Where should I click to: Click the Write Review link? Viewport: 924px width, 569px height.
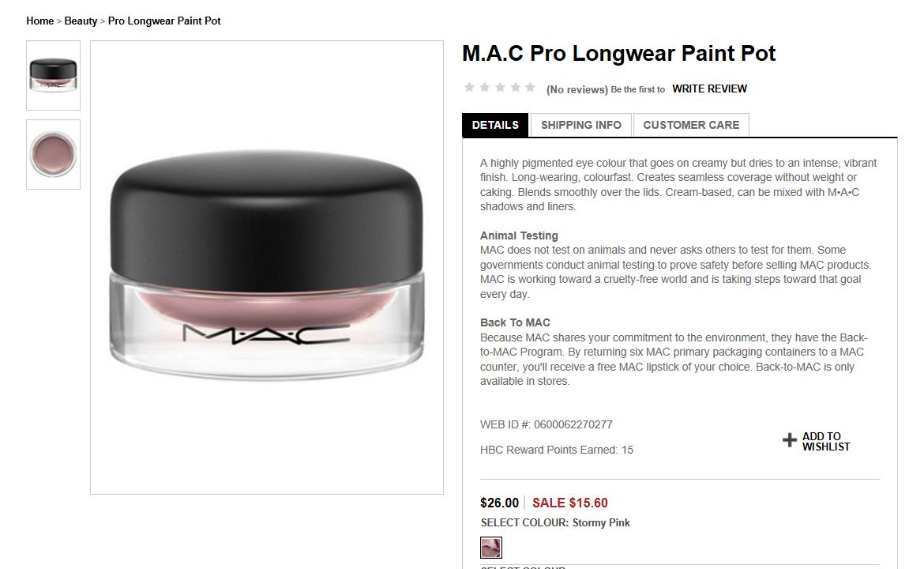pos(709,89)
